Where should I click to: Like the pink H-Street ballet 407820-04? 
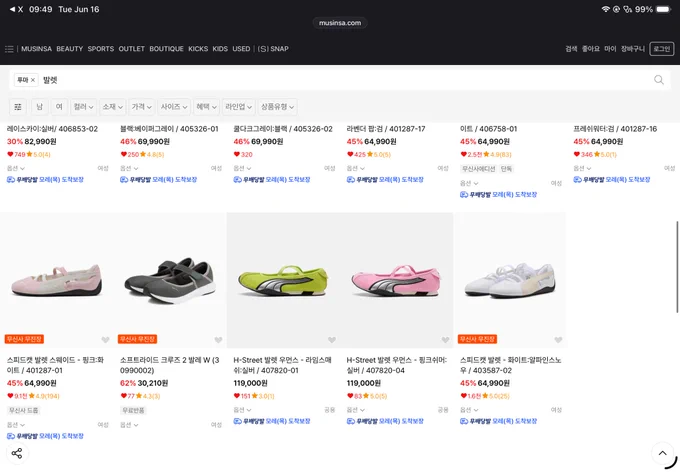tap(445, 340)
